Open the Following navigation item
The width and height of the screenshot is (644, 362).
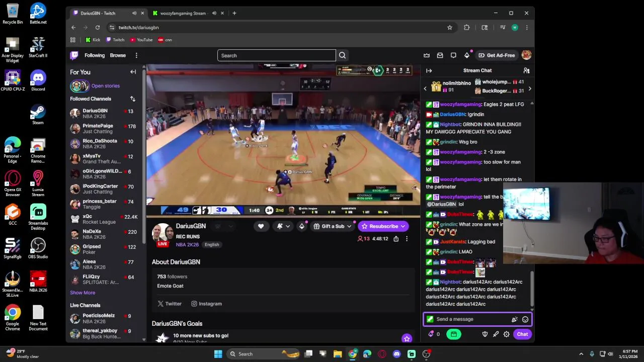click(x=95, y=55)
